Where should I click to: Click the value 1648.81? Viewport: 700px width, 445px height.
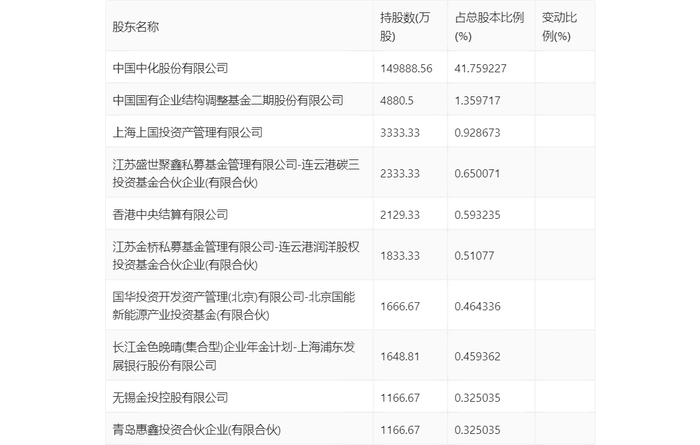point(400,356)
